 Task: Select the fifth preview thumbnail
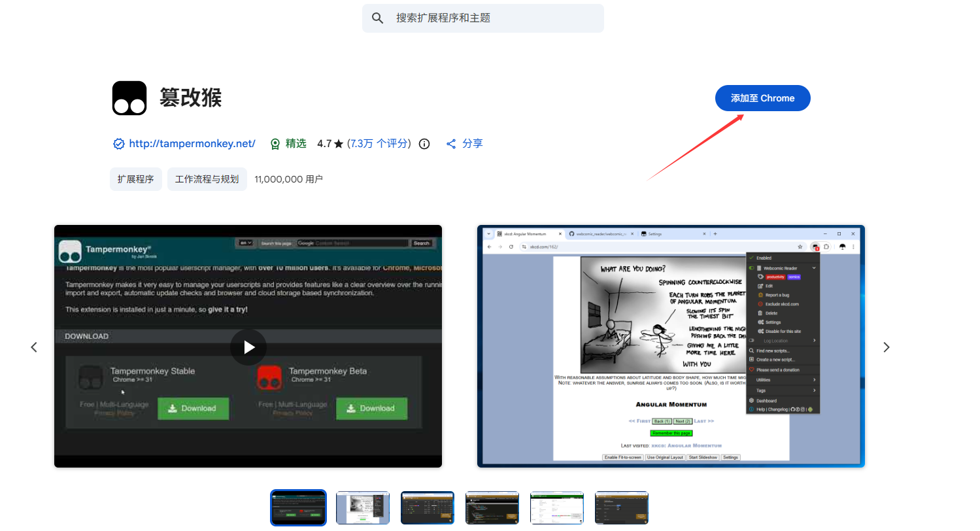click(557, 508)
